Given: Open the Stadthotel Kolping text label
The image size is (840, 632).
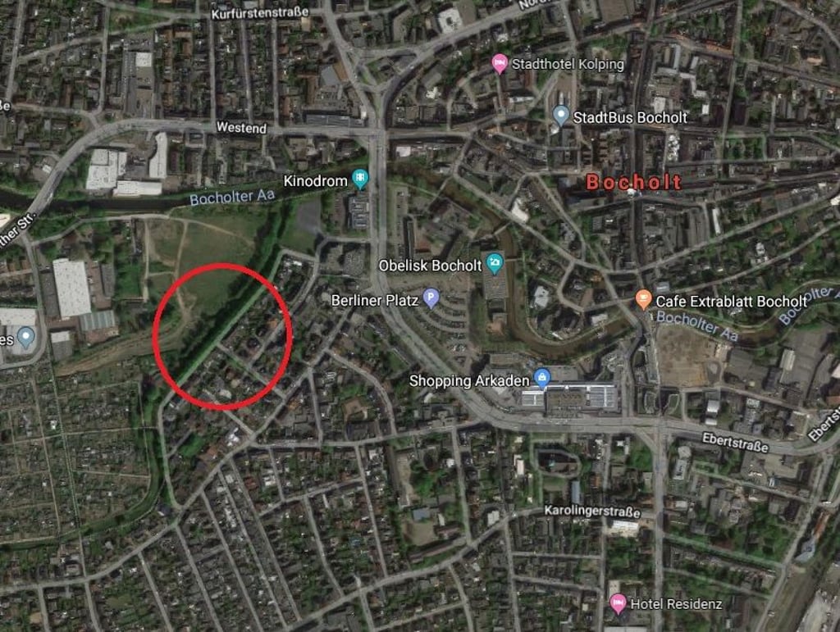Looking at the screenshot, I should click(x=568, y=64).
